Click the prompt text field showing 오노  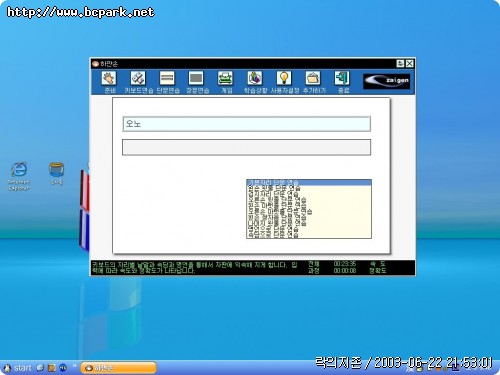(246, 124)
